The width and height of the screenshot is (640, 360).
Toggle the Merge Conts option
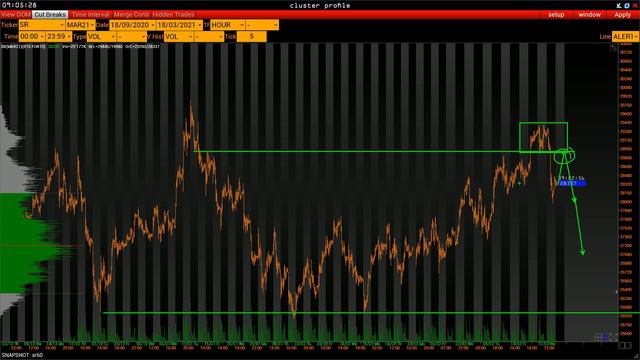pos(131,15)
